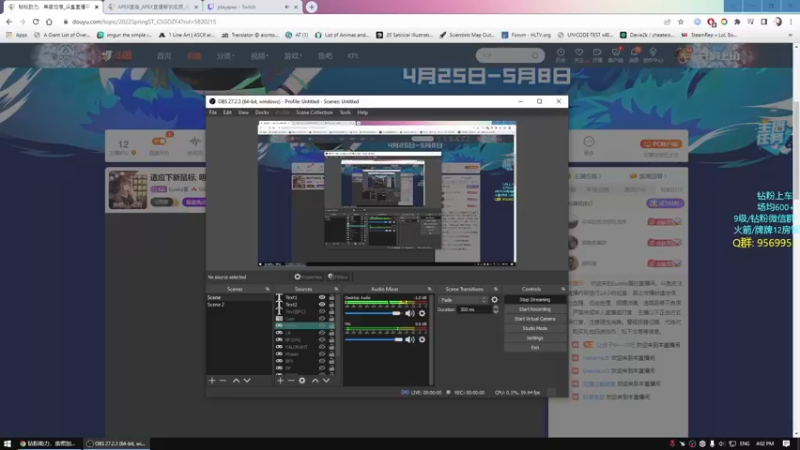Switch to playapex Twitch browser tab
This screenshot has width=800, height=450.
(247, 7)
